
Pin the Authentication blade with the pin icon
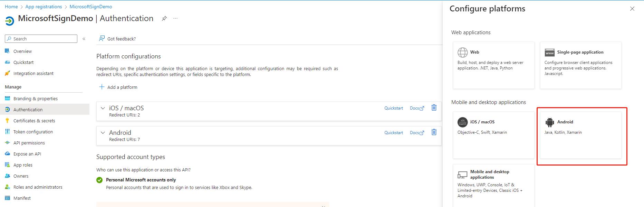[x=164, y=19]
